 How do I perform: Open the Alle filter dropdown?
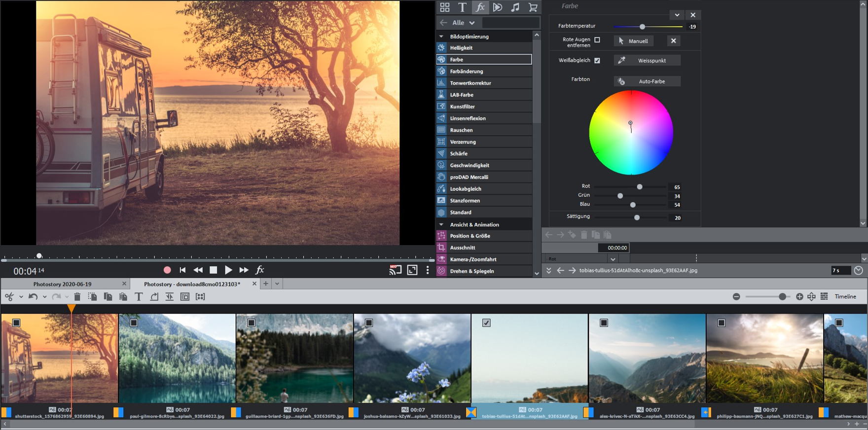point(464,23)
